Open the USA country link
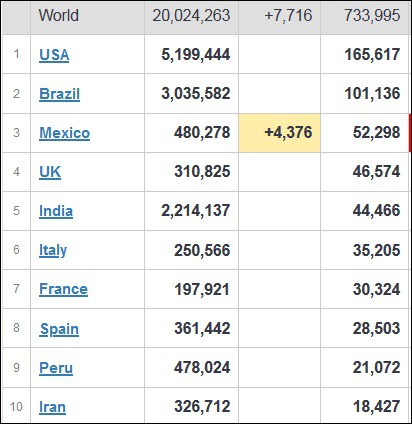Screen dimensions: 412x424 (x=54, y=55)
